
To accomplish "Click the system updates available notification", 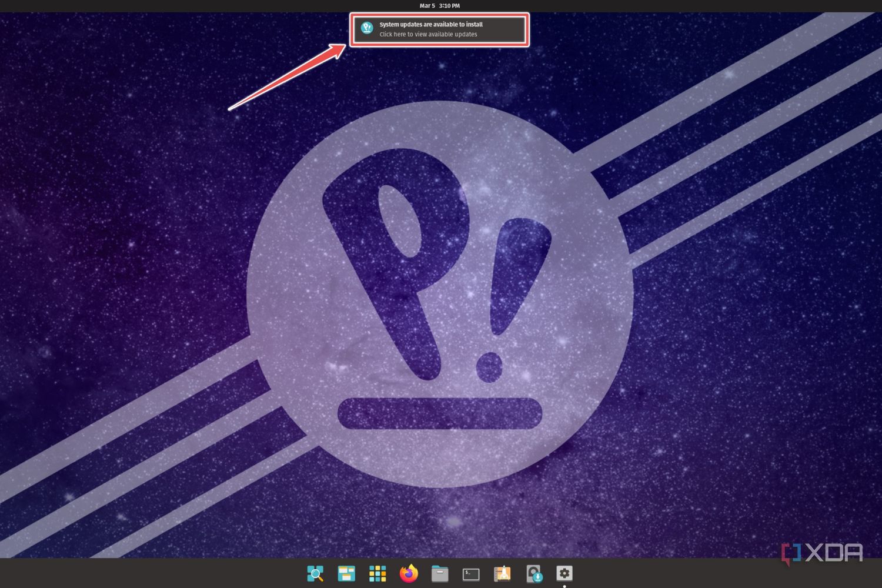I will pos(440,29).
